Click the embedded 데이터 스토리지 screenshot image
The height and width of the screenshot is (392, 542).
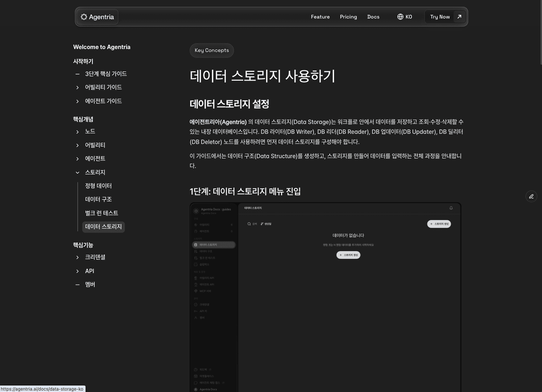point(326,297)
